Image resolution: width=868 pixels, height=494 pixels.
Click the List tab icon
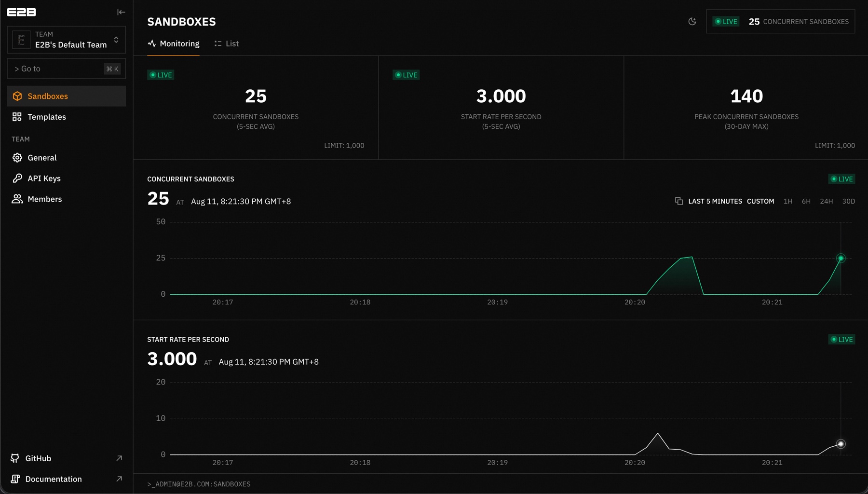click(x=218, y=43)
